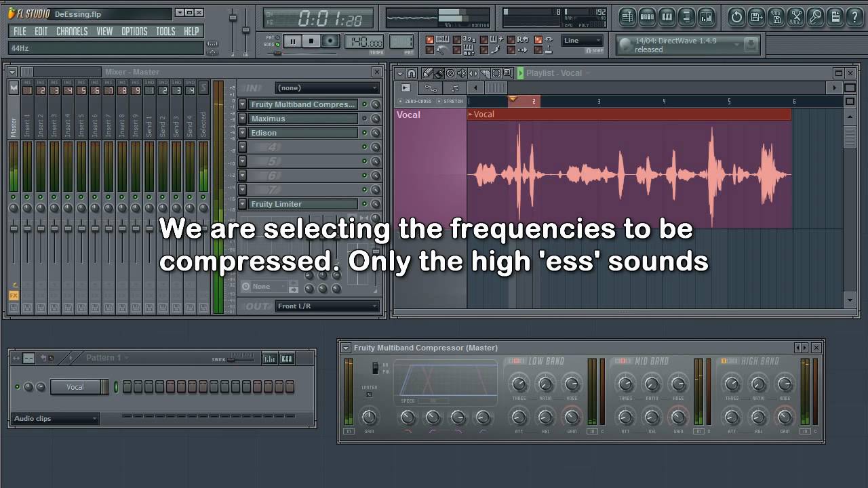Viewport: 868px width, 488px height.
Task: Click the Playlist play button icon
Action: point(520,73)
